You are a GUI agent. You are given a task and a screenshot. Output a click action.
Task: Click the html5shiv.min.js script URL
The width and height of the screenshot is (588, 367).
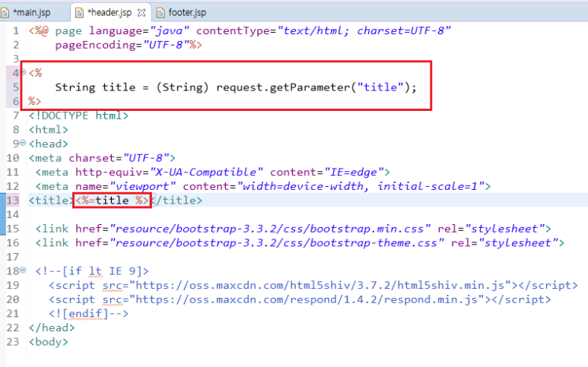(320, 286)
